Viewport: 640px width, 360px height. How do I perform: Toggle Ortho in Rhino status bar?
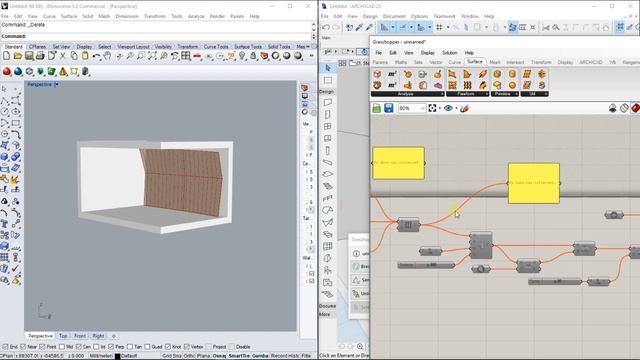(189, 356)
